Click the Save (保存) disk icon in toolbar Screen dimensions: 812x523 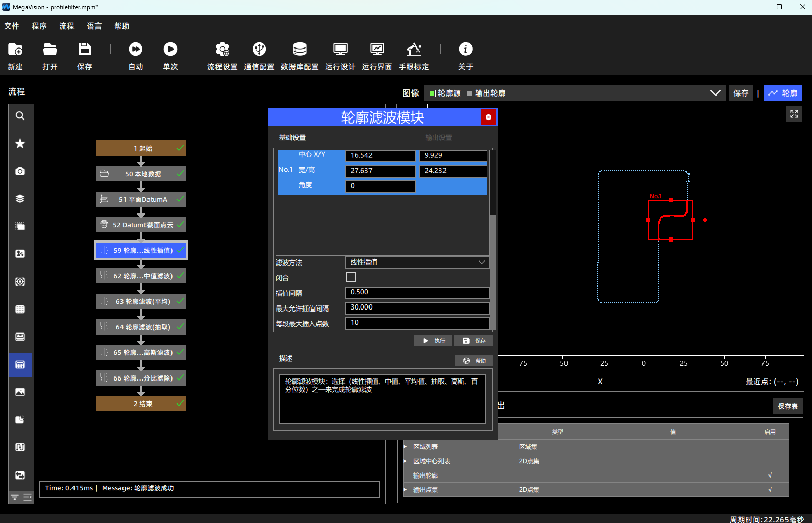click(x=85, y=50)
